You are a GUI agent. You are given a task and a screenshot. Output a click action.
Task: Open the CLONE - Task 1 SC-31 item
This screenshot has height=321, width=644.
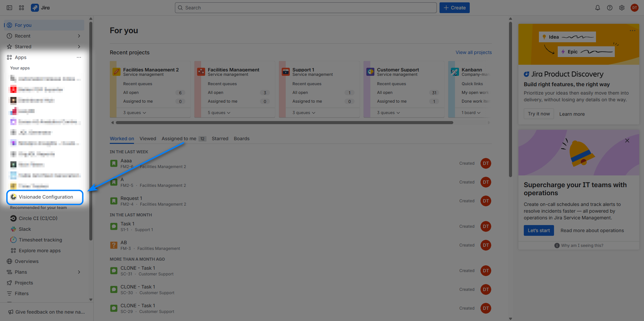[x=138, y=268]
